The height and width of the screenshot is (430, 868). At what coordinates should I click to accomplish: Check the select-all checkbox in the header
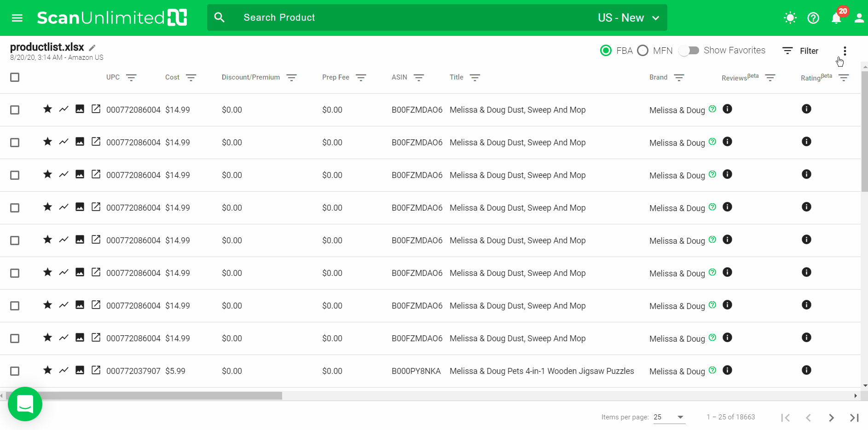click(x=15, y=77)
